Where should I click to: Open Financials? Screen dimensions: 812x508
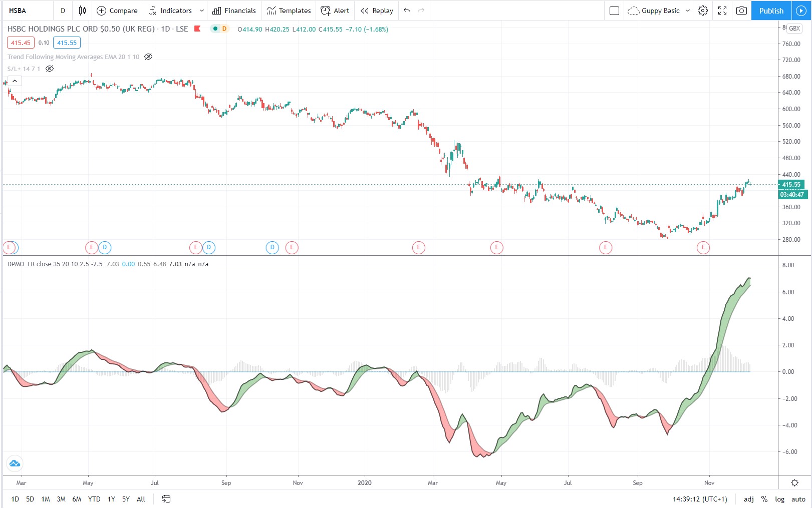pos(234,11)
